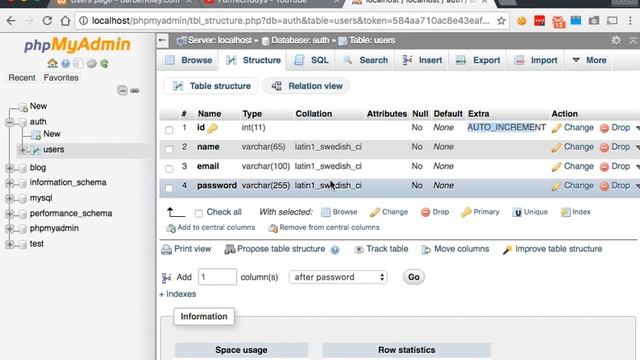
Task: Reload the browser page
Action: [x=47, y=20]
